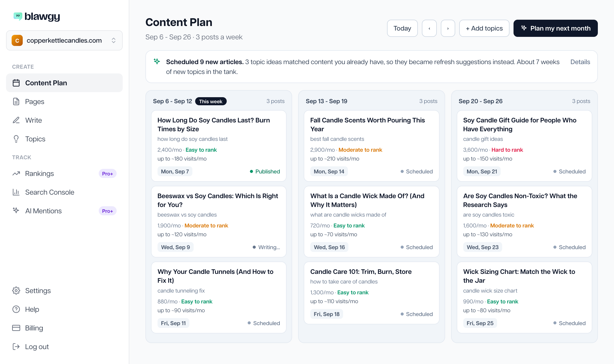
Task: Click the Topics lightbulb icon
Action: 16,139
